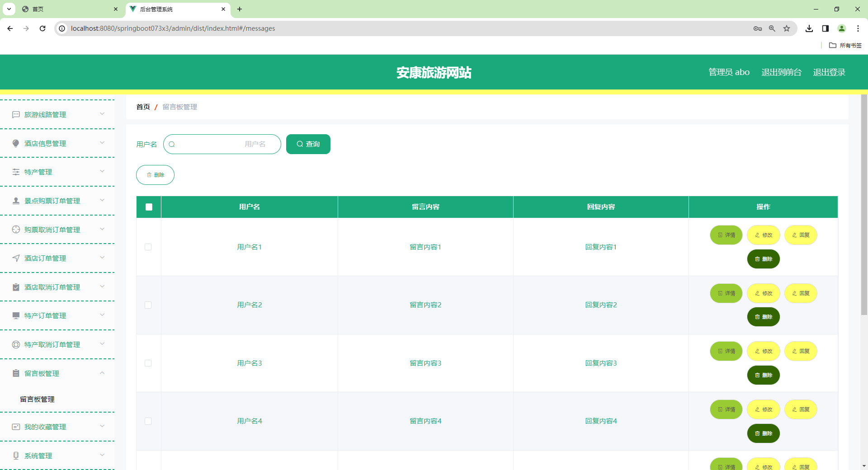The image size is (868, 470).
Task: Click the 酒店信息管理 sidebar icon
Action: tap(16, 143)
